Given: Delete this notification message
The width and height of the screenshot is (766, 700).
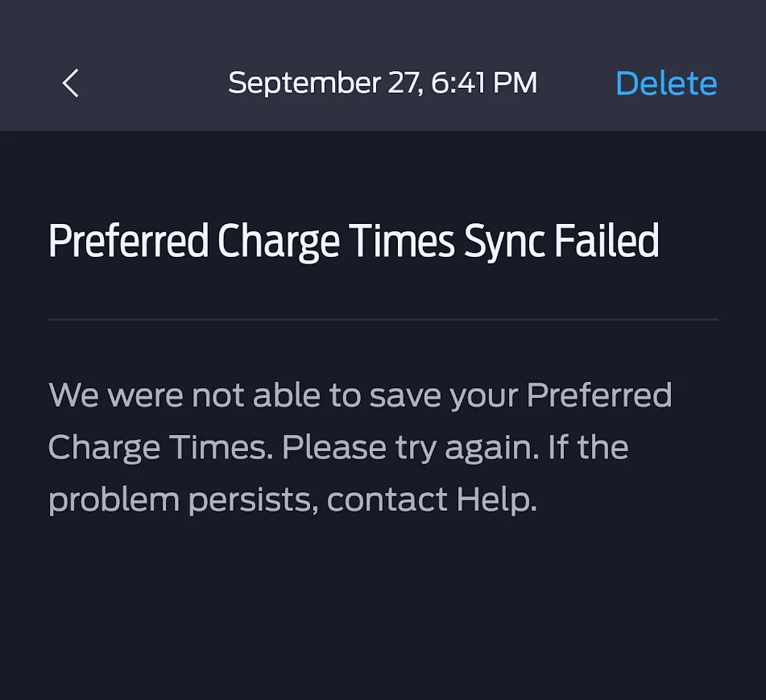Looking at the screenshot, I should [x=666, y=83].
